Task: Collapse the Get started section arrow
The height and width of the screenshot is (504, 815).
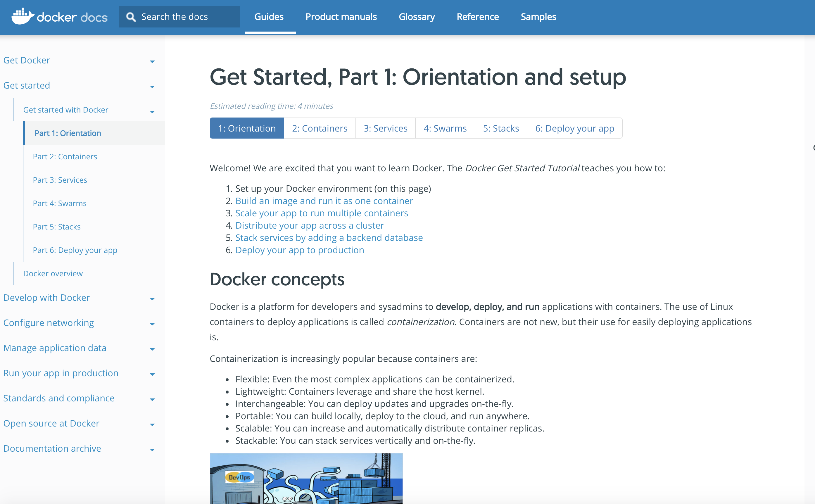Action: (152, 87)
